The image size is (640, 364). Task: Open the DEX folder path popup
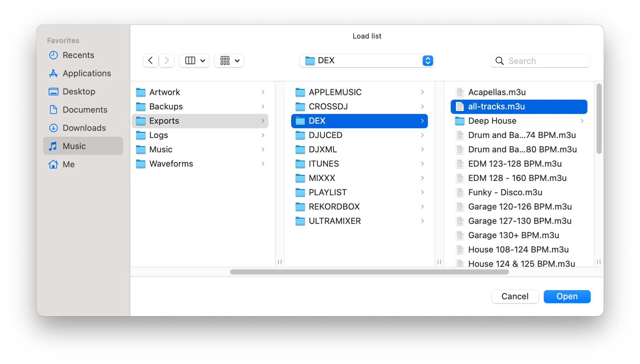367,61
